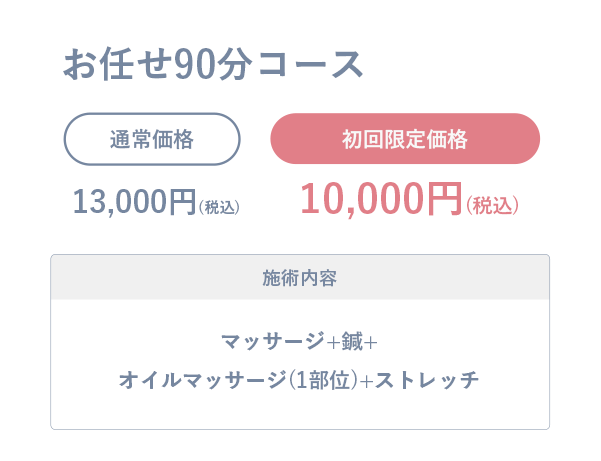
Task: Click the 円 character after 13,000
Action: [x=181, y=202]
